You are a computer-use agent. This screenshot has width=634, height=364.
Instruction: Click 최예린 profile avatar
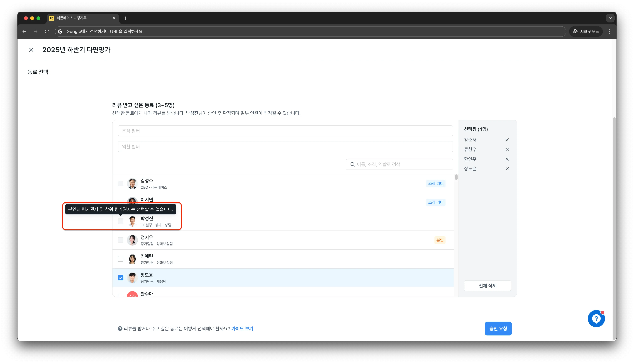tap(132, 259)
